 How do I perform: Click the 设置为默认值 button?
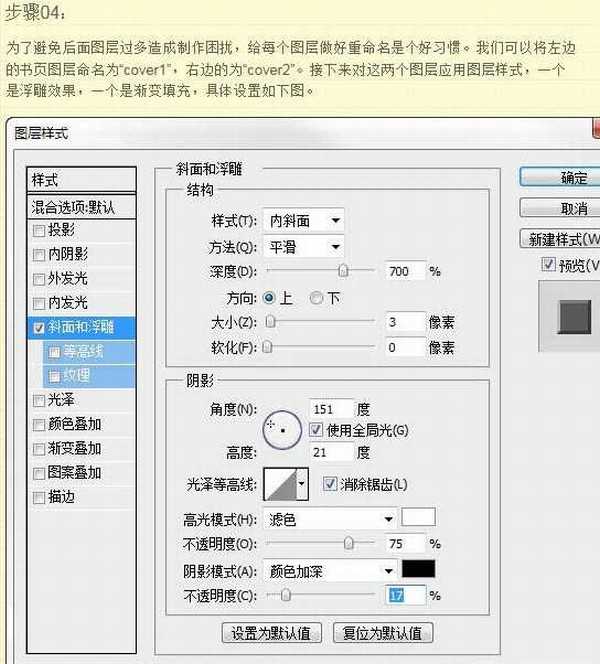tap(271, 632)
